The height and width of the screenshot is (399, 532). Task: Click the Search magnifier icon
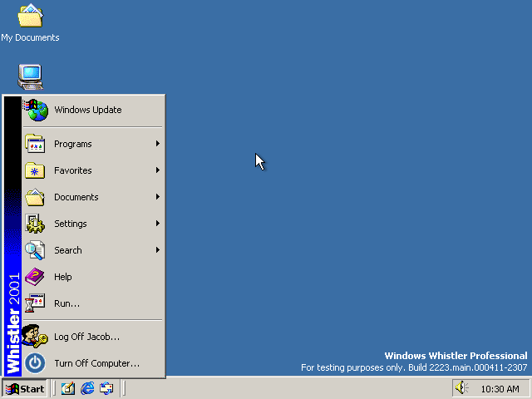pyautogui.click(x=35, y=250)
